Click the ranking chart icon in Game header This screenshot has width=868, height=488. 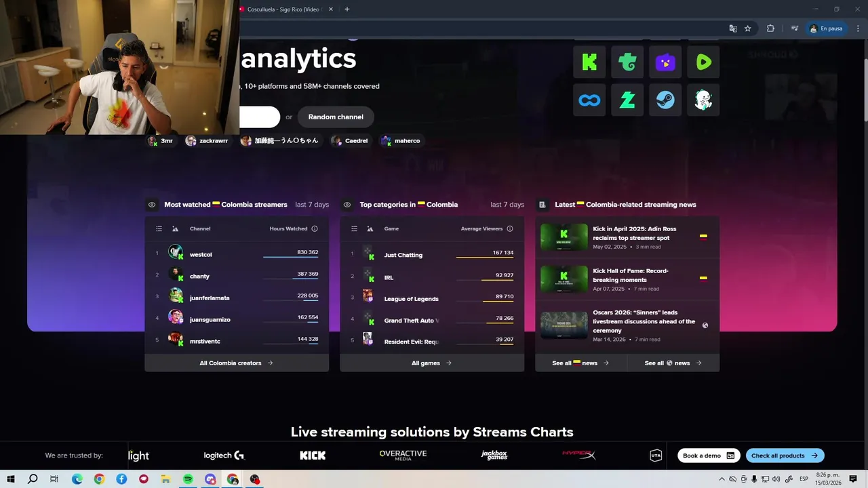coord(370,228)
